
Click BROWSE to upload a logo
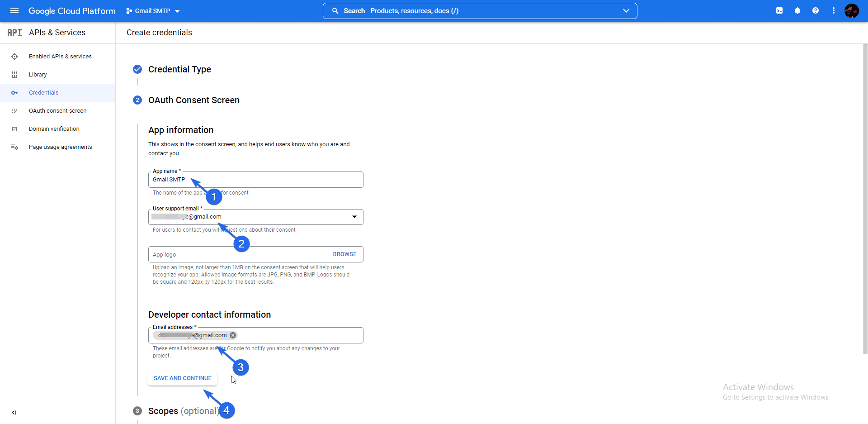tap(344, 254)
